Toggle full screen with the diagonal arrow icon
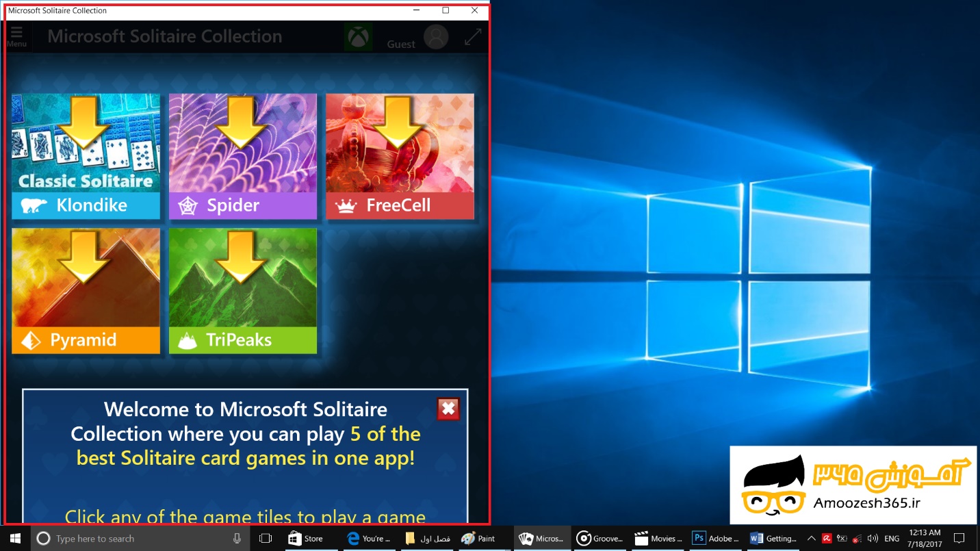The height and width of the screenshot is (551, 980). click(x=473, y=37)
